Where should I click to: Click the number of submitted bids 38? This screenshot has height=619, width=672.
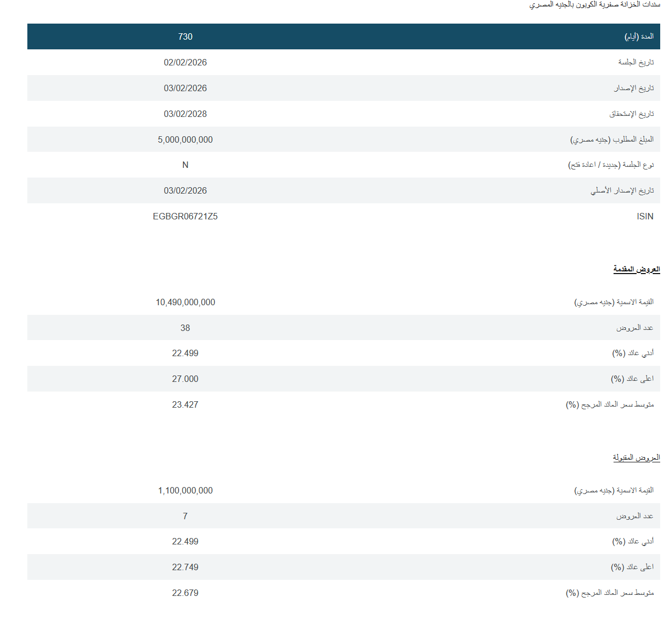pyautogui.click(x=185, y=328)
